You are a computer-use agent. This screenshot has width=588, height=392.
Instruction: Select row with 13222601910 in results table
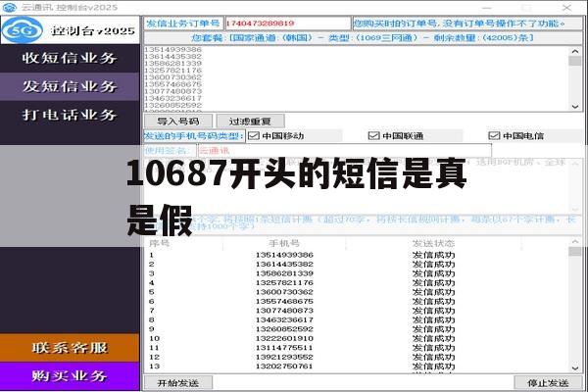point(357,338)
